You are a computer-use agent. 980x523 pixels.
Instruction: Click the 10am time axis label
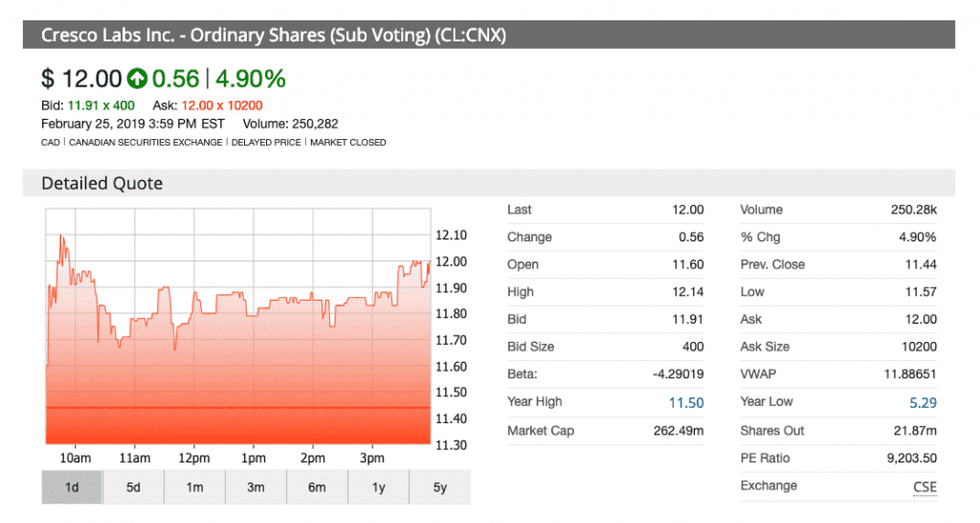(x=75, y=458)
